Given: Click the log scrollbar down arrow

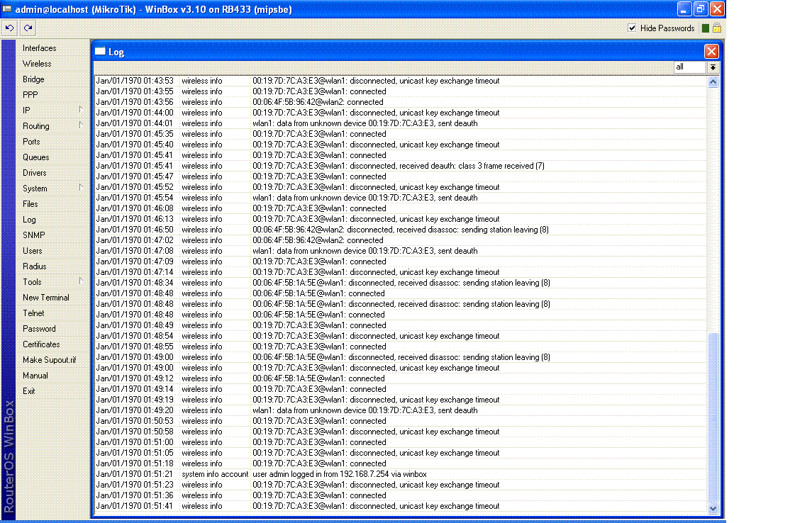Looking at the screenshot, I should (713, 508).
